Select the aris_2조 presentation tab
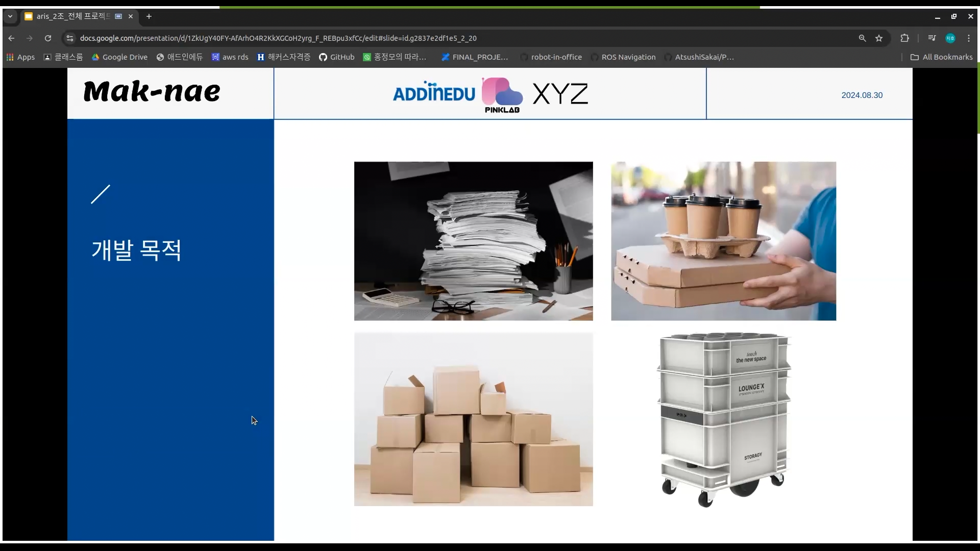 [71, 16]
